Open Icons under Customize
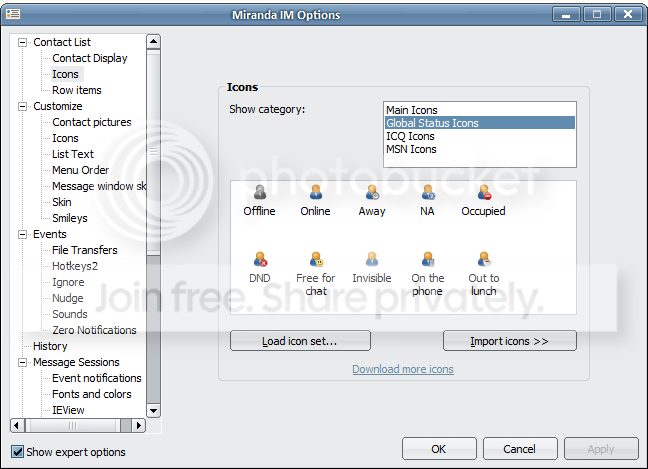This screenshot has height=469, width=648. pos(65,138)
